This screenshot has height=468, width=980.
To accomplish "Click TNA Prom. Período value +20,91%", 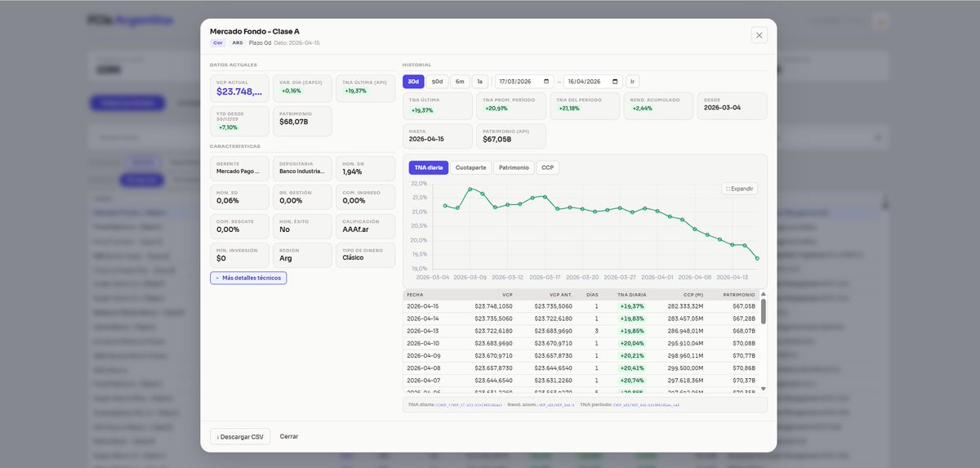I will pos(496,109).
